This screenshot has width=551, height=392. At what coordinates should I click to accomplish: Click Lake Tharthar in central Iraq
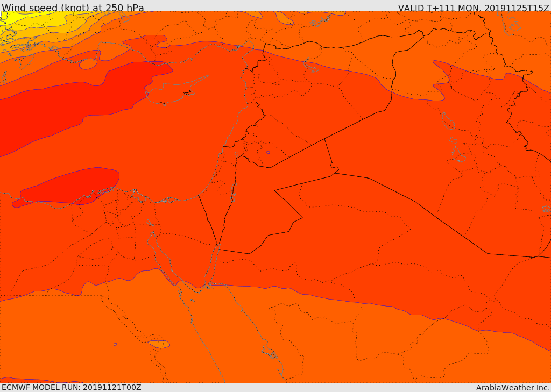click(447, 120)
